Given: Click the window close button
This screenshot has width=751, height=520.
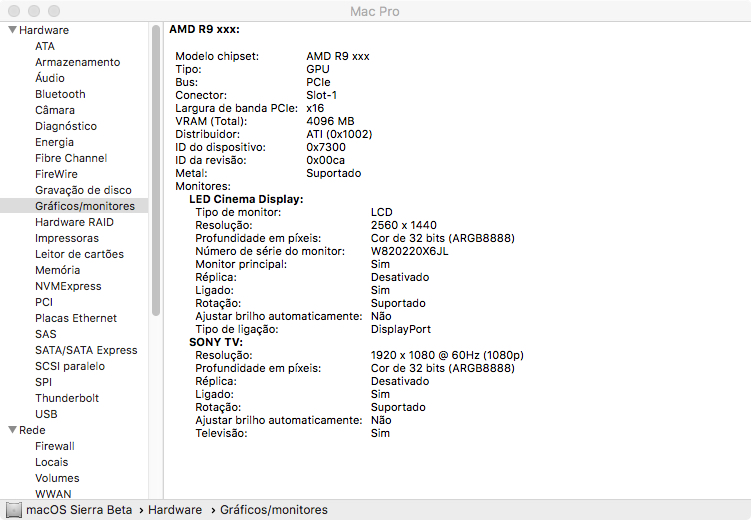Looking at the screenshot, I should pyautogui.click(x=14, y=11).
